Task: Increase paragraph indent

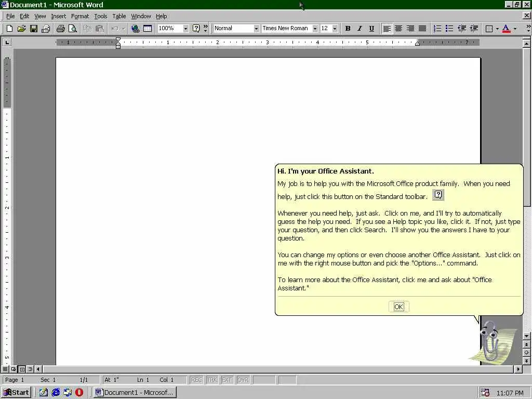Action: (x=474, y=29)
